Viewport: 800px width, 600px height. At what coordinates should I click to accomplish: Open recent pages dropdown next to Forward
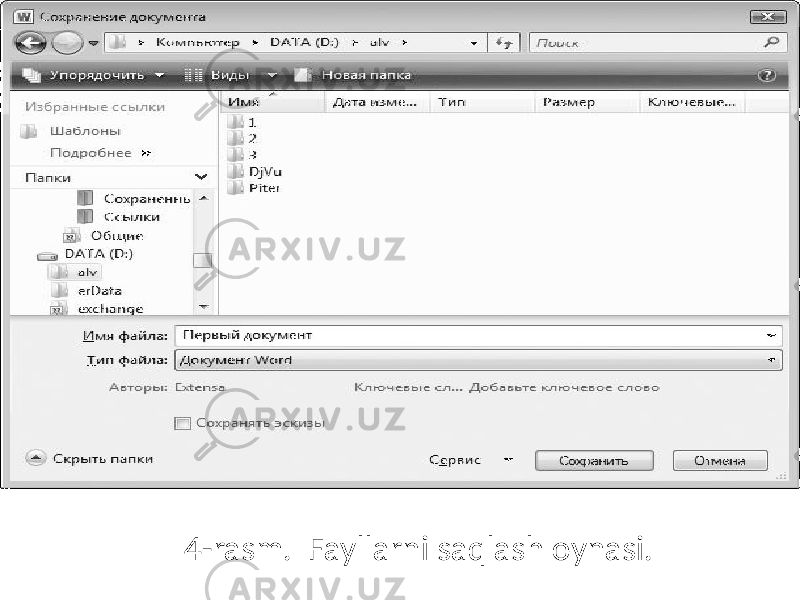[x=93, y=43]
